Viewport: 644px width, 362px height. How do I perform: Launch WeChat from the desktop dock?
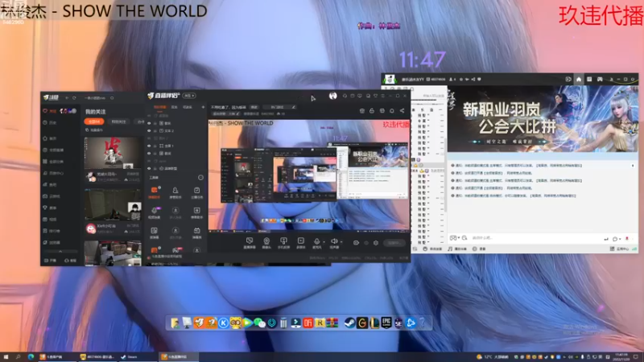point(259,323)
